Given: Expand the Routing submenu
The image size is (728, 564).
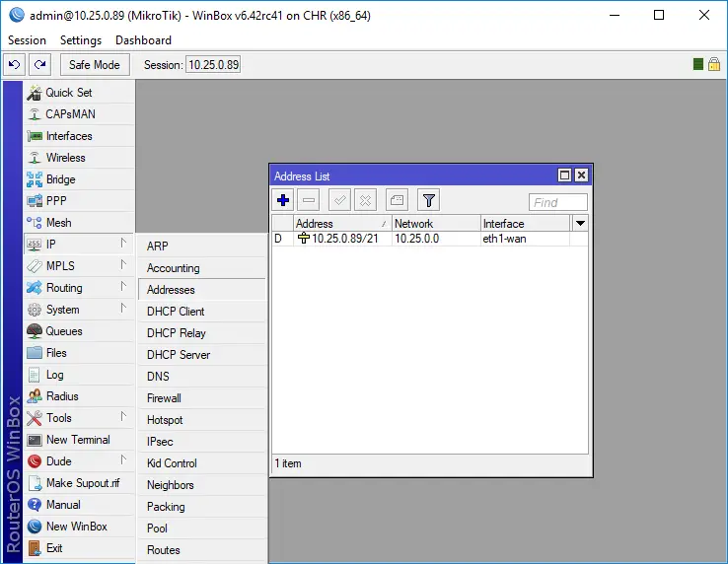Looking at the screenshot, I should tap(79, 288).
